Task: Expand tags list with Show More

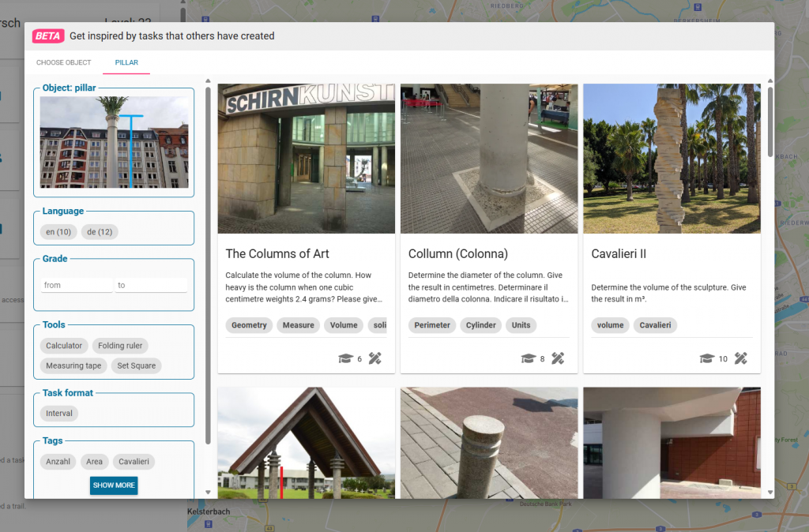Action: pyautogui.click(x=114, y=485)
